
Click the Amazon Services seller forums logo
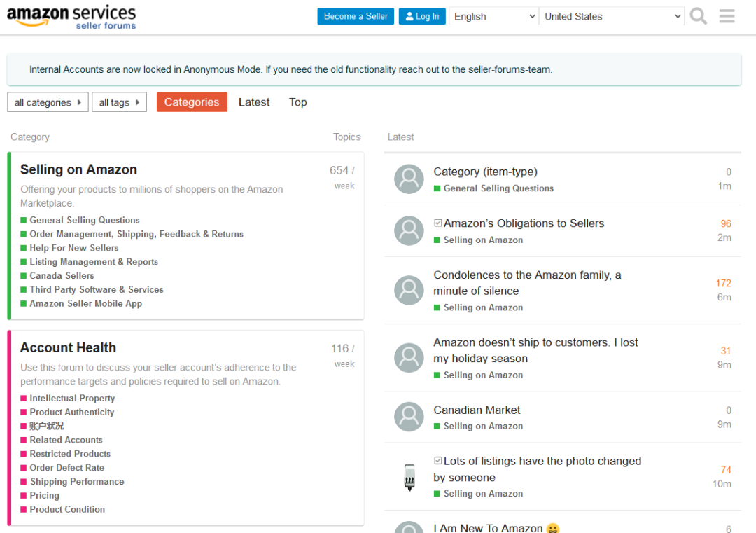[x=71, y=17]
